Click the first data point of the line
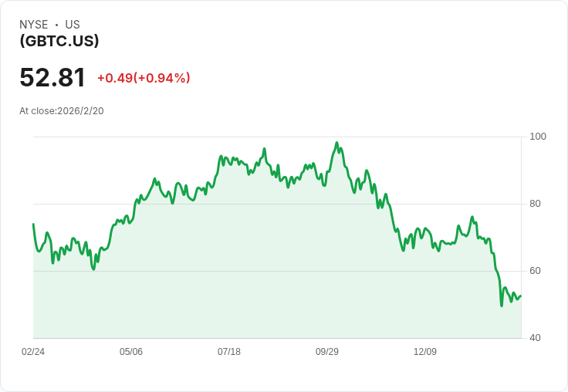The height and width of the screenshot is (392, 568). tap(33, 225)
